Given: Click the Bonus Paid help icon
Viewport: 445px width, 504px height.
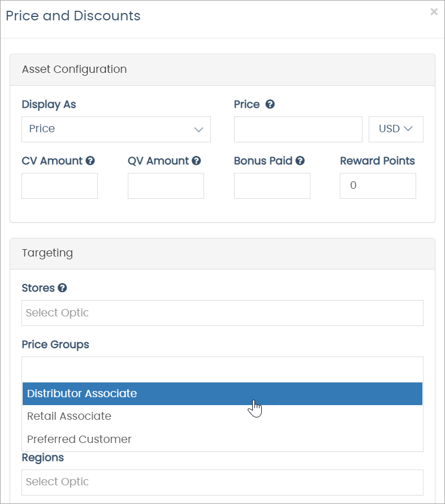Looking at the screenshot, I should 300,161.
